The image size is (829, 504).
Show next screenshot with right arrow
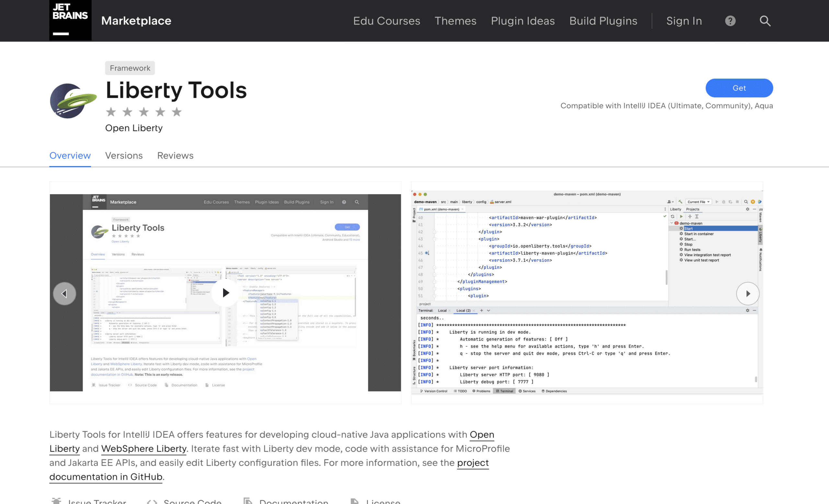pyautogui.click(x=748, y=294)
